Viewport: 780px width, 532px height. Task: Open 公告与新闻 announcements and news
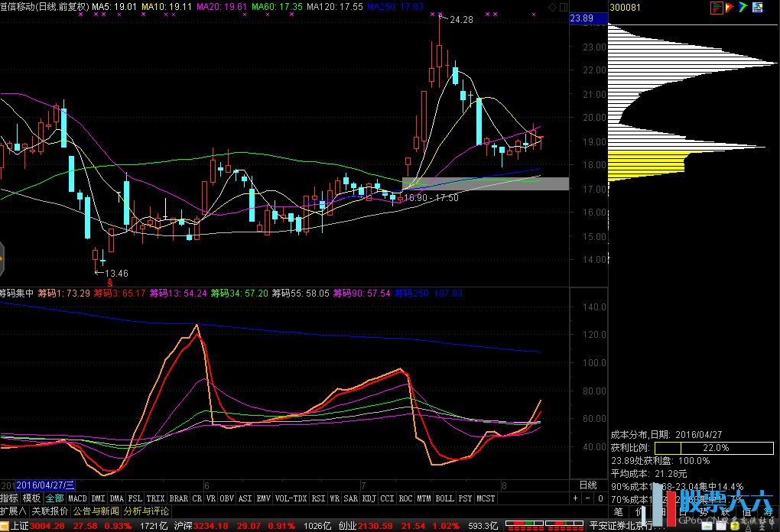[96, 511]
